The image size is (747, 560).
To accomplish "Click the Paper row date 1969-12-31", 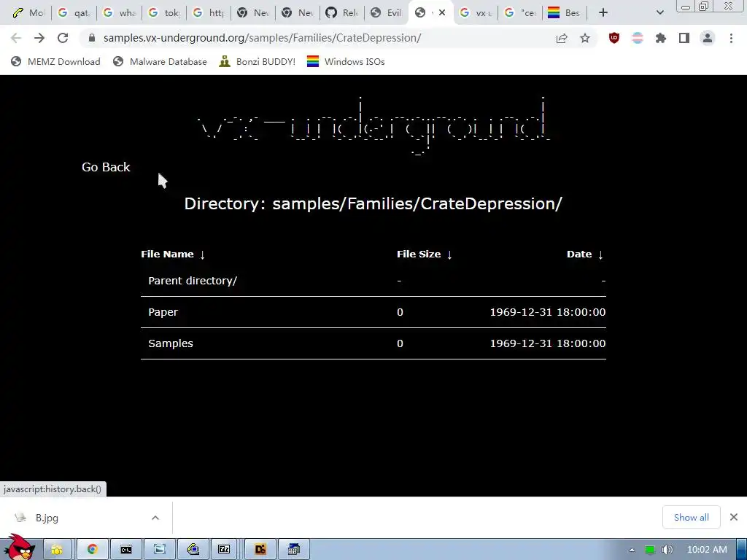I will (548, 312).
